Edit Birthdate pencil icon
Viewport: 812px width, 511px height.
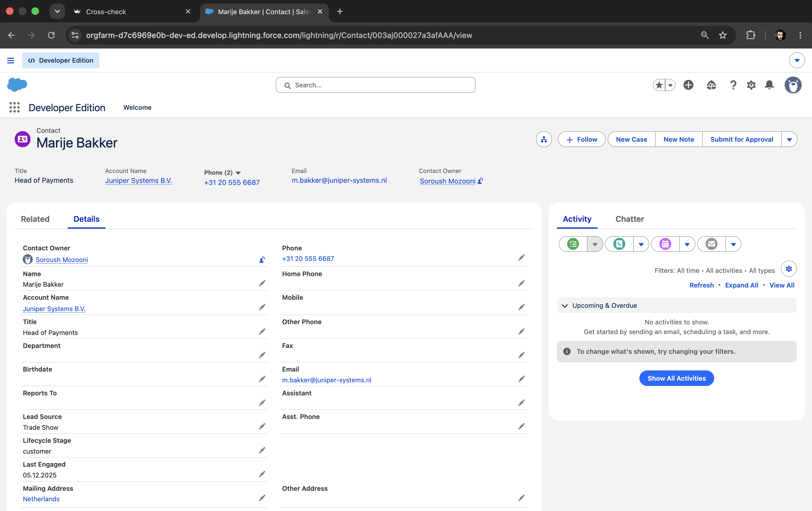tap(262, 379)
